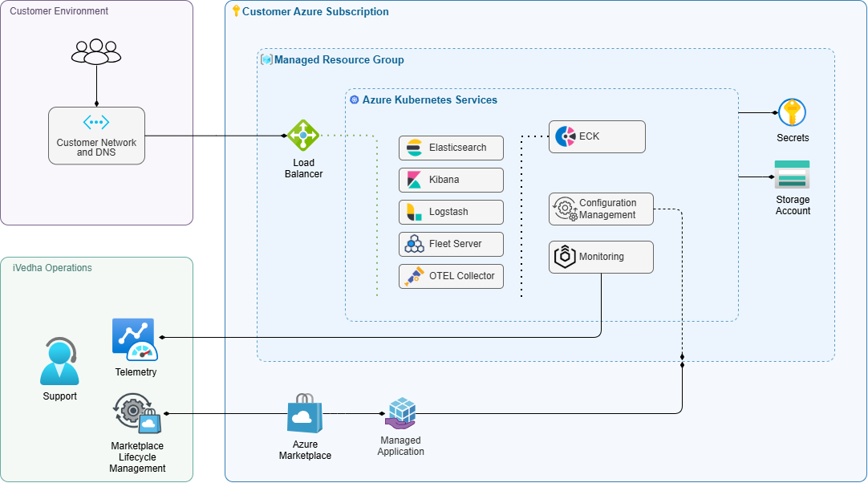The width and height of the screenshot is (868, 483).
Task: Select the Customer Network and DNS icon
Action: pos(96,122)
